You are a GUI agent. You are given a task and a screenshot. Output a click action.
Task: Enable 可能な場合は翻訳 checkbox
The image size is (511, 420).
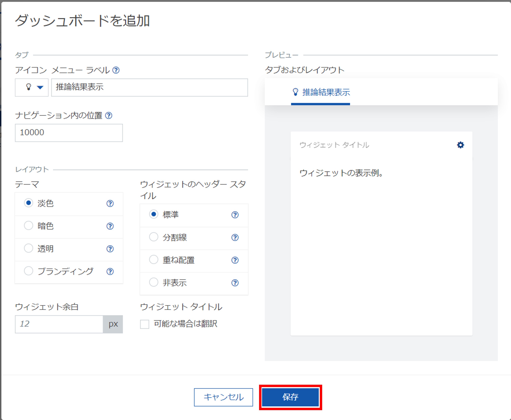coord(145,324)
